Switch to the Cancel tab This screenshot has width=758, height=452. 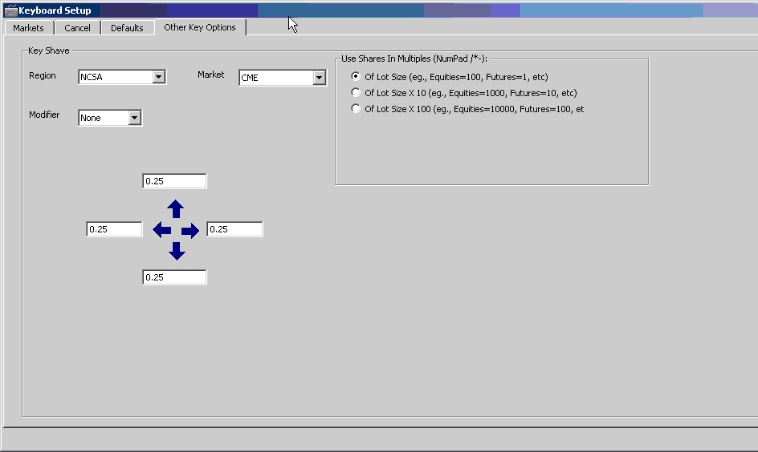[77, 28]
